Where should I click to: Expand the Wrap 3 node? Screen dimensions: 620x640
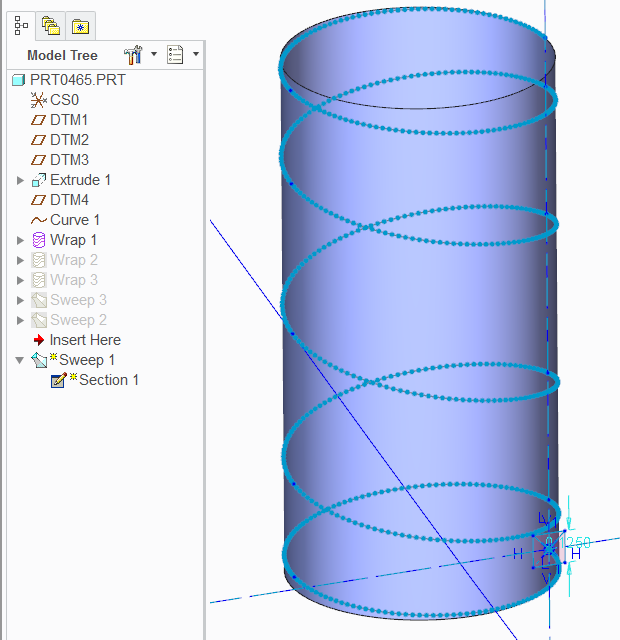click(x=20, y=280)
